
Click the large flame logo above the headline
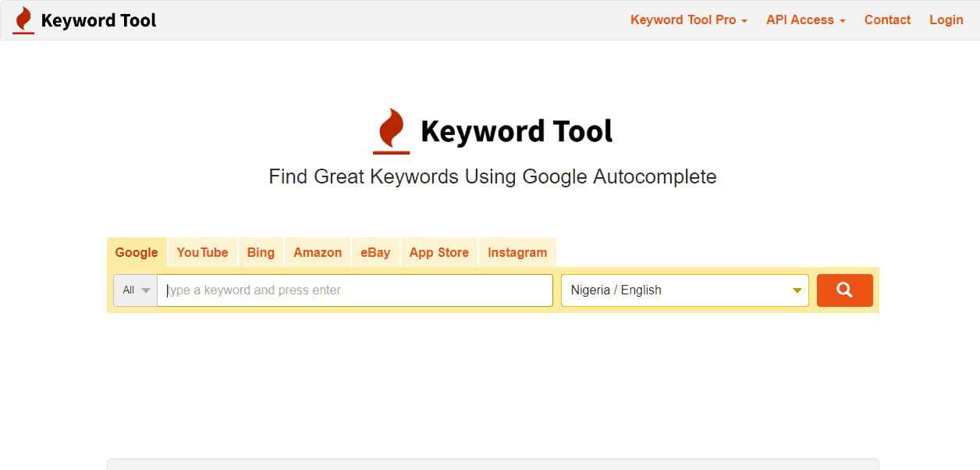point(392,131)
